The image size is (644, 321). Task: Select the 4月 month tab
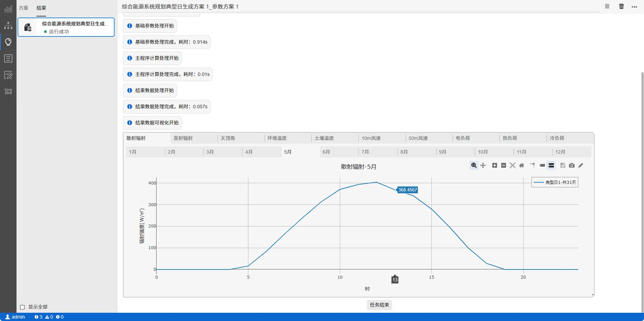[x=262, y=152]
